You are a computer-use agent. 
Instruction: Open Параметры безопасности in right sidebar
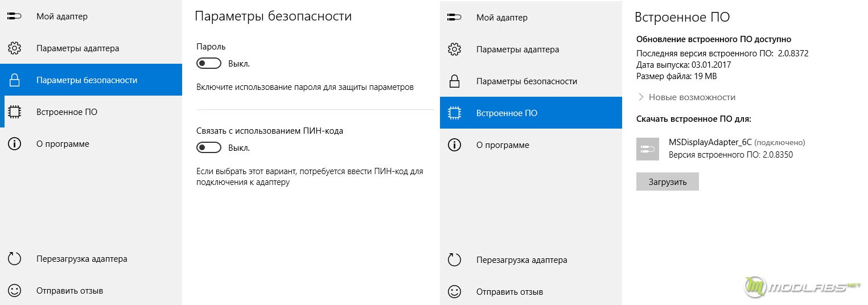pyautogui.click(x=526, y=81)
